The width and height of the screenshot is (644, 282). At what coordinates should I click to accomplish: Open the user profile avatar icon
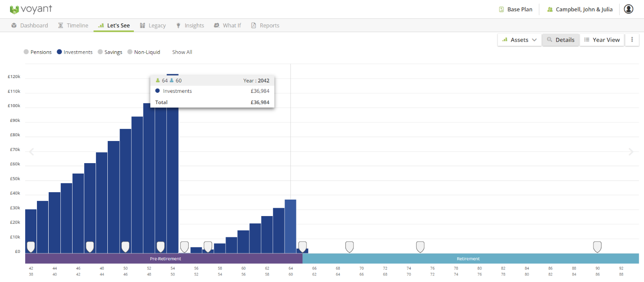tap(628, 9)
